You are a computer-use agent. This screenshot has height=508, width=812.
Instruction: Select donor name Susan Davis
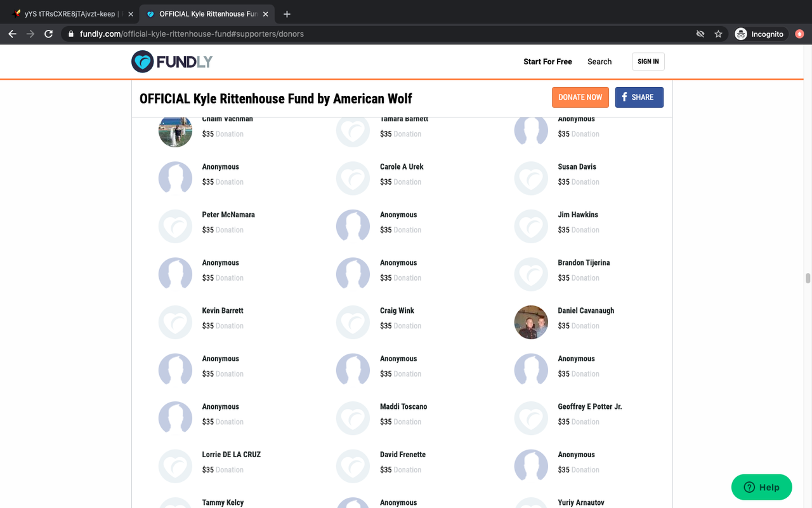(577, 166)
